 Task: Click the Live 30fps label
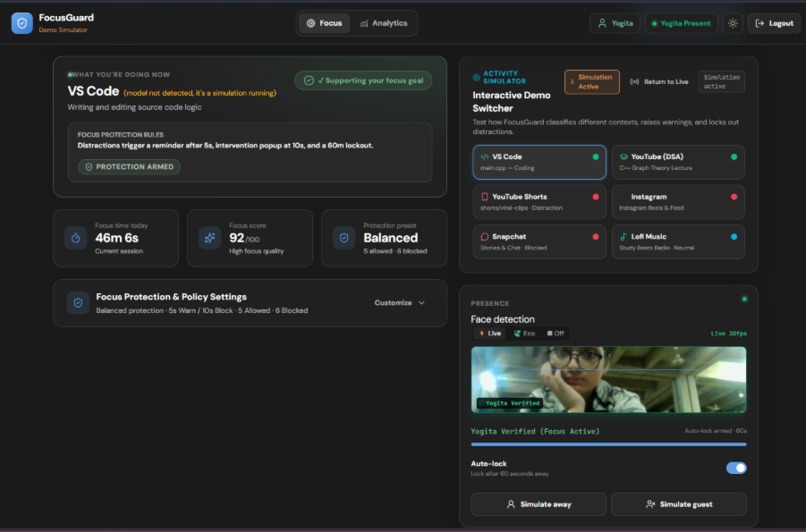click(729, 334)
